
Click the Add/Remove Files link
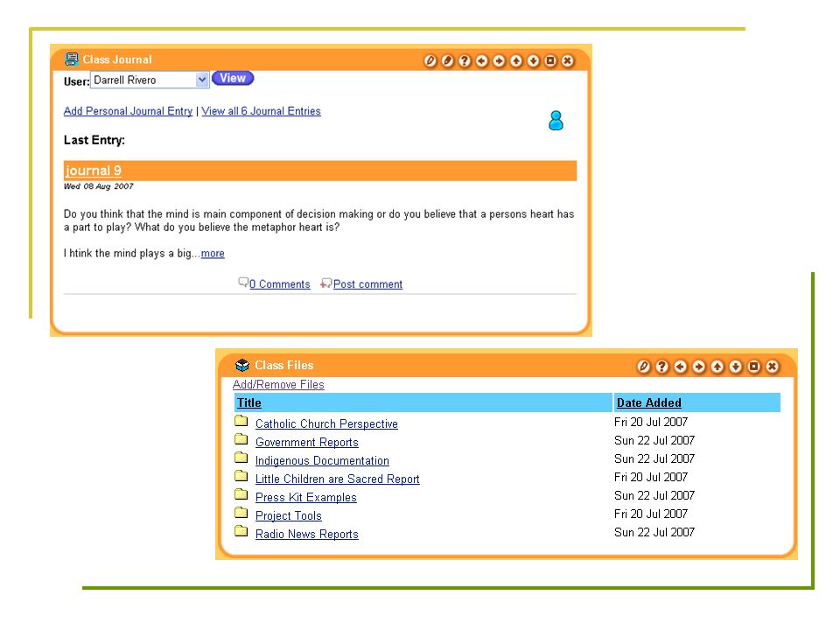point(278,385)
